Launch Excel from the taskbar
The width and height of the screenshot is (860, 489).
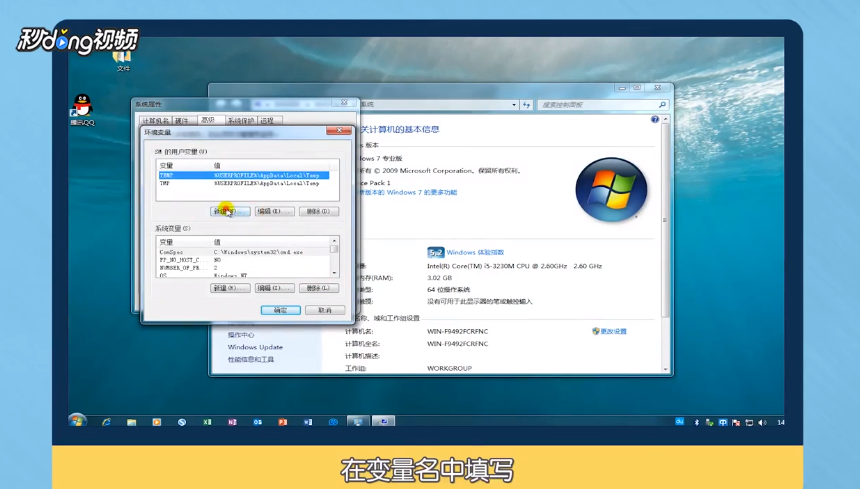pos(207,422)
